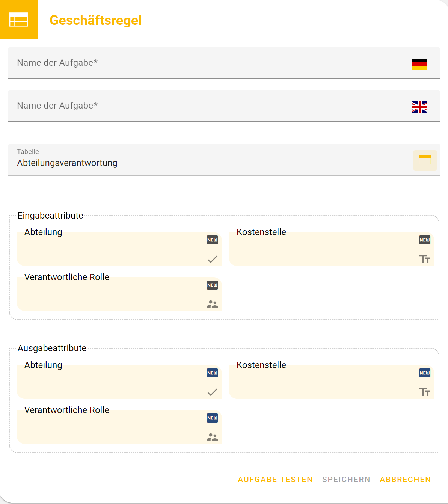Image resolution: width=448 pixels, height=504 pixels.
Task: Toggle the checkmark on input Abteilung
Action: [212, 259]
